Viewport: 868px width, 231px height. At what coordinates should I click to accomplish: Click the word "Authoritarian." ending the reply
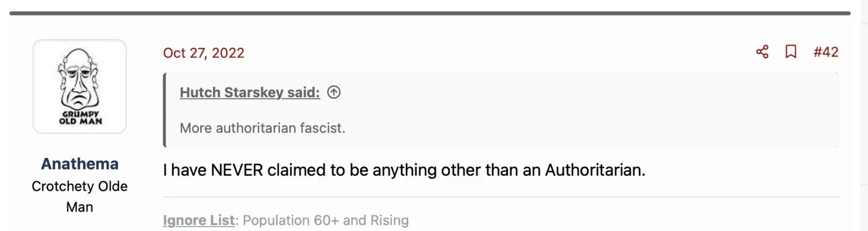pyautogui.click(x=595, y=170)
